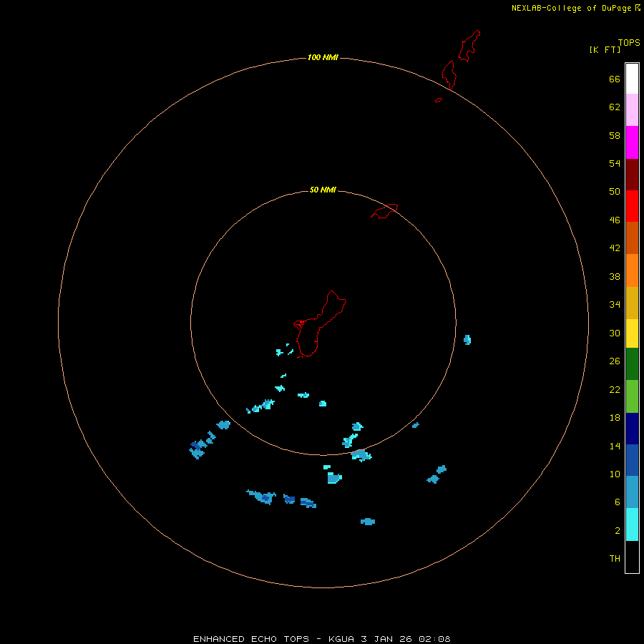Click the legend value 2

[x=618, y=531]
